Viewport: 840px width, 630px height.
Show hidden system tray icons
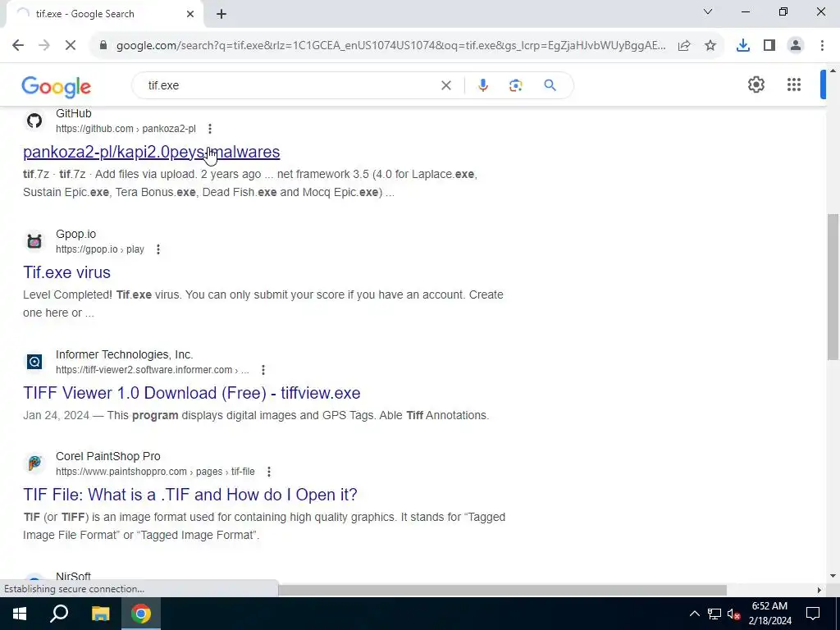click(x=694, y=614)
